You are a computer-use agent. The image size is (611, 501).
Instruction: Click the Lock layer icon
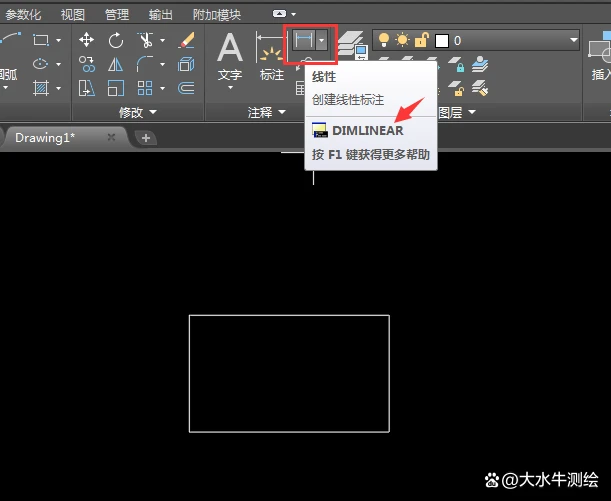pyautogui.click(x=456, y=64)
